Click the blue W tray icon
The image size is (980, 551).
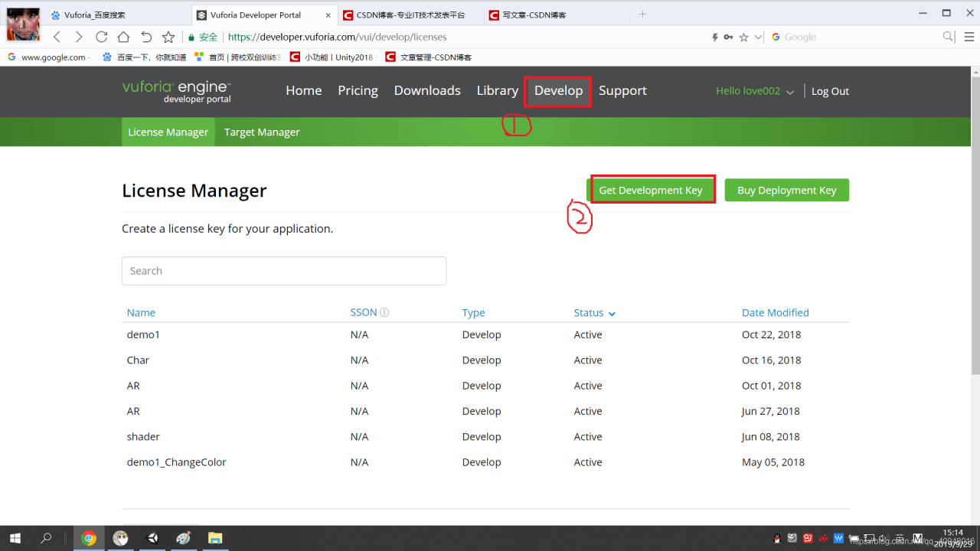(x=838, y=538)
